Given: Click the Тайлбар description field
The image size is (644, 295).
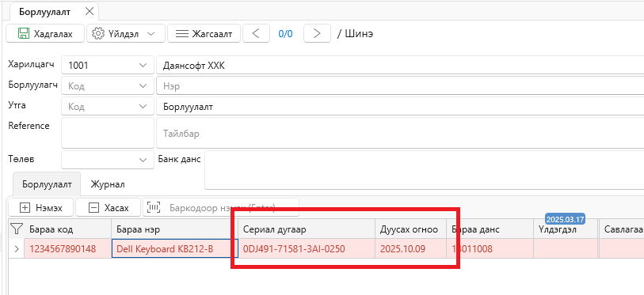Looking at the screenshot, I should pos(400,133).
